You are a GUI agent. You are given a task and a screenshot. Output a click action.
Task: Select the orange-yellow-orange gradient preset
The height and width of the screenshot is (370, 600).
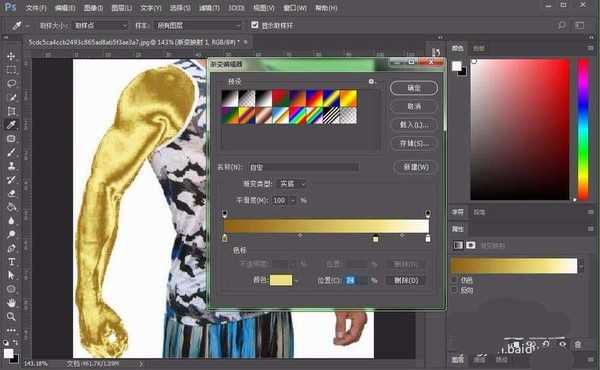[x=348, y=99]
